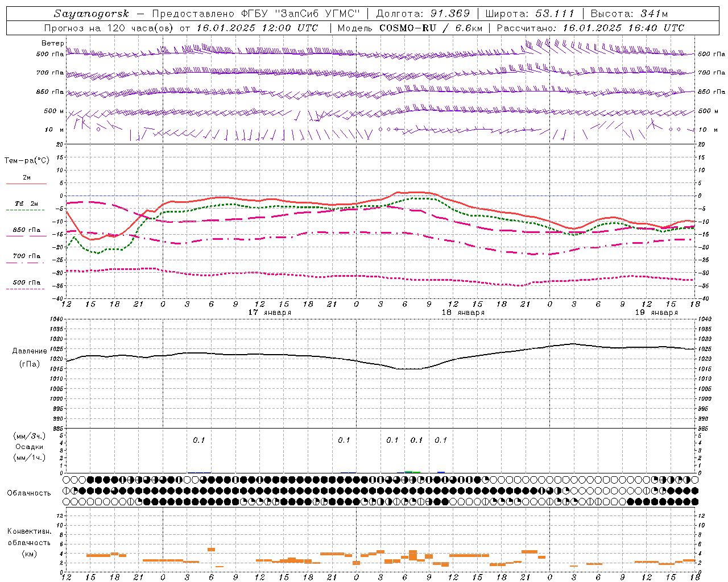
Task: Click the Ветер section label
Action: point(52,43)
